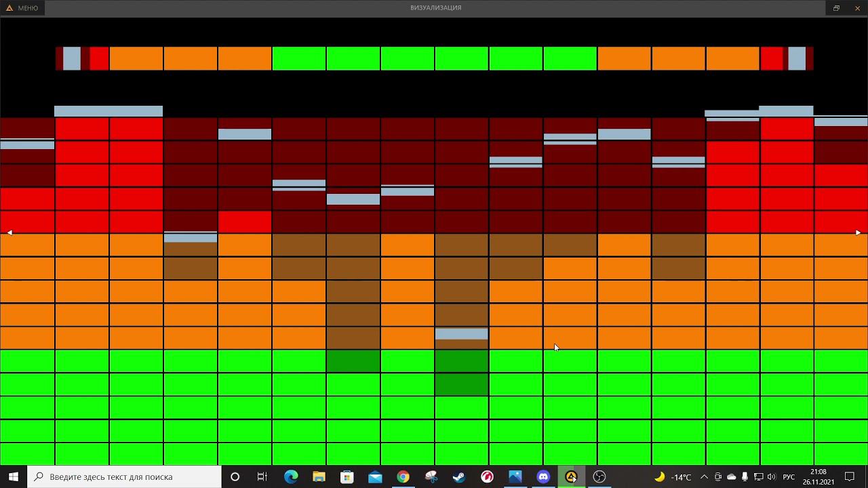Open network settings from the tray

click(758, 476)
